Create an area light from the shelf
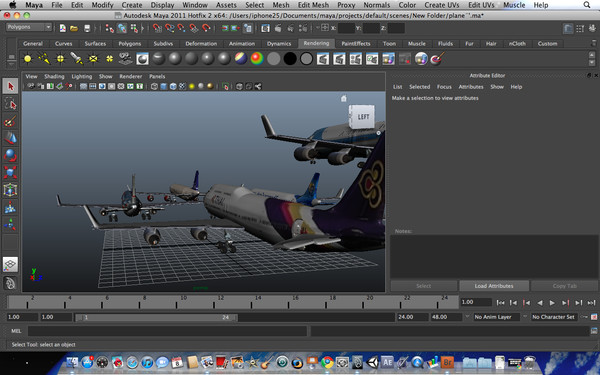Image resolution: width=600 pixels, height=375 pixels. (x=93, y=59)
